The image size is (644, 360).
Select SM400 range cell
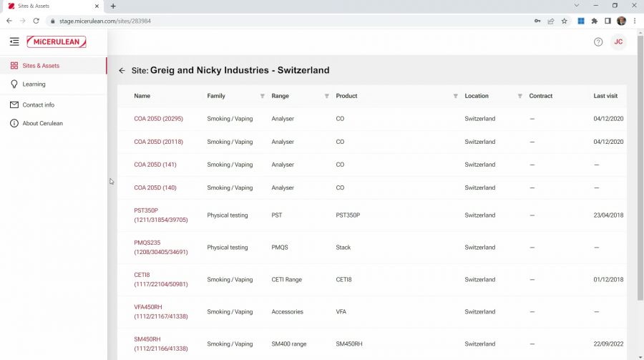[289, 344]
